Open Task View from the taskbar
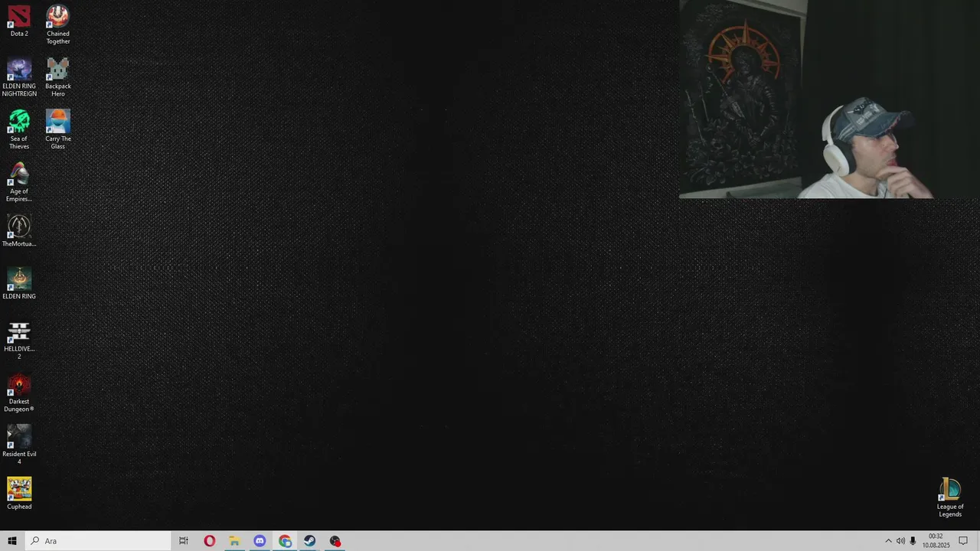The height and width of the screenshot is (551, 980). click(184, 541)
